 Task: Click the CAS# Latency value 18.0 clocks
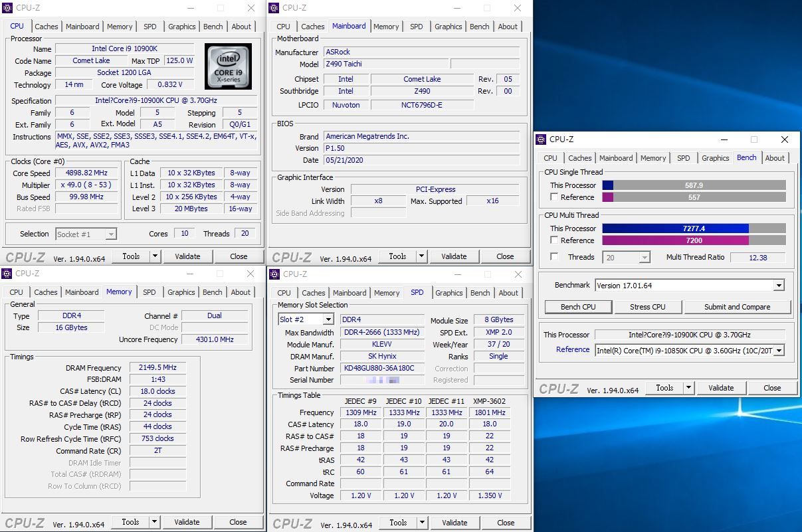(157, 391)
